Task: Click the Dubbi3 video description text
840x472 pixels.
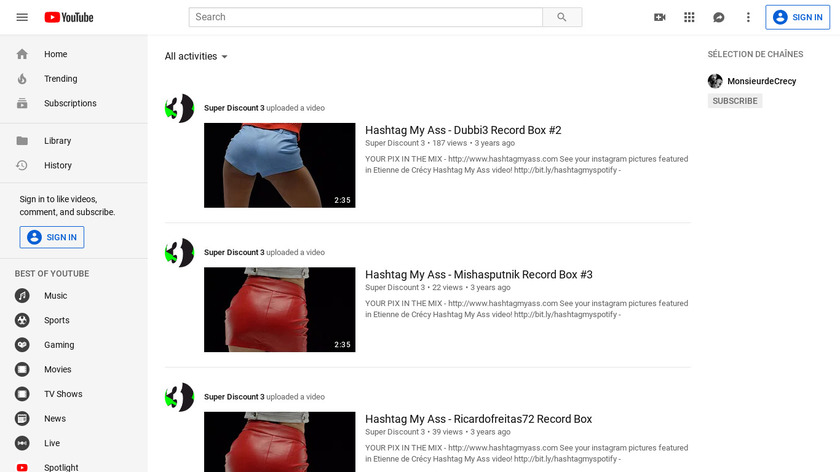Action: tap(527, 164)
